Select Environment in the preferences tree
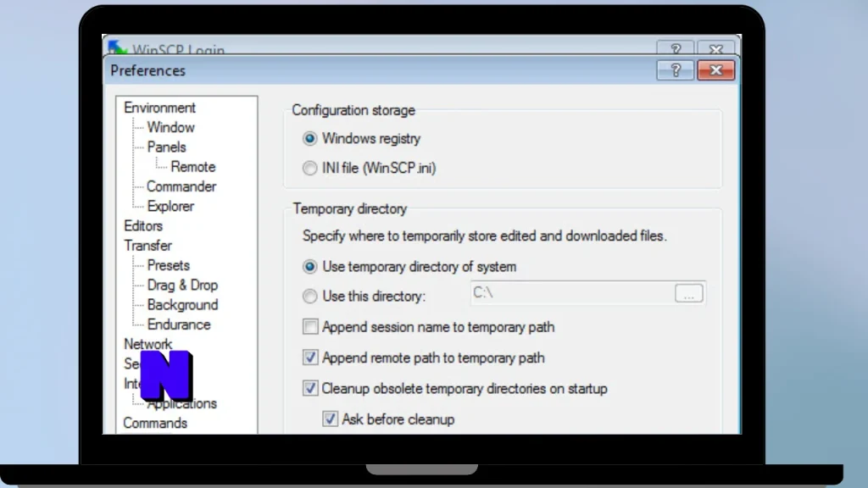This screenshot has width=868, height=488. tap(159, 108)
